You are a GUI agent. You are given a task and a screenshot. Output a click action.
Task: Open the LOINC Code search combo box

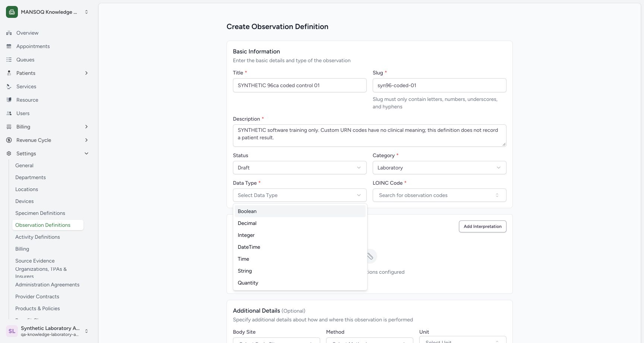[x=439, y=195]
